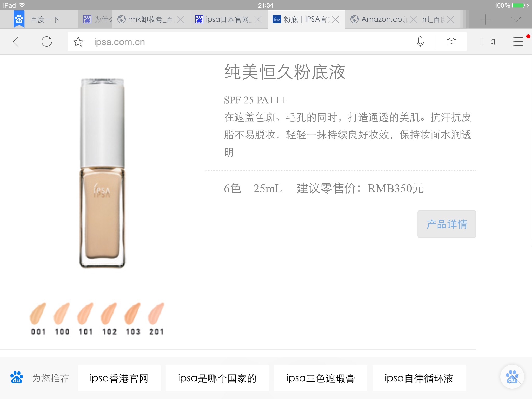Tap the Wi-Fi icon in the status bar
The image size is (532, 399).
[x=22, y=5]
